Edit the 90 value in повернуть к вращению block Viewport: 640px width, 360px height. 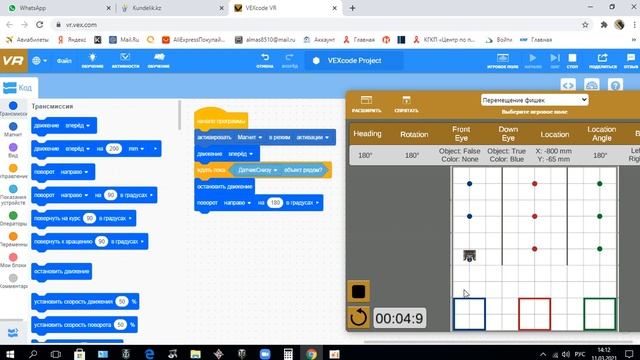pos(101,242)
